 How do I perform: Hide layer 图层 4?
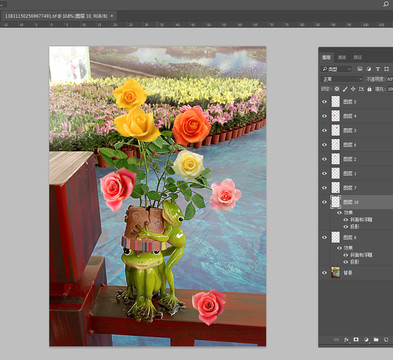tap(324, 116)
